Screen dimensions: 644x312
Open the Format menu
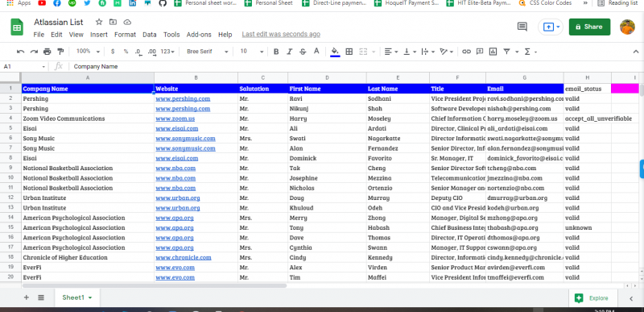point(125,35)
